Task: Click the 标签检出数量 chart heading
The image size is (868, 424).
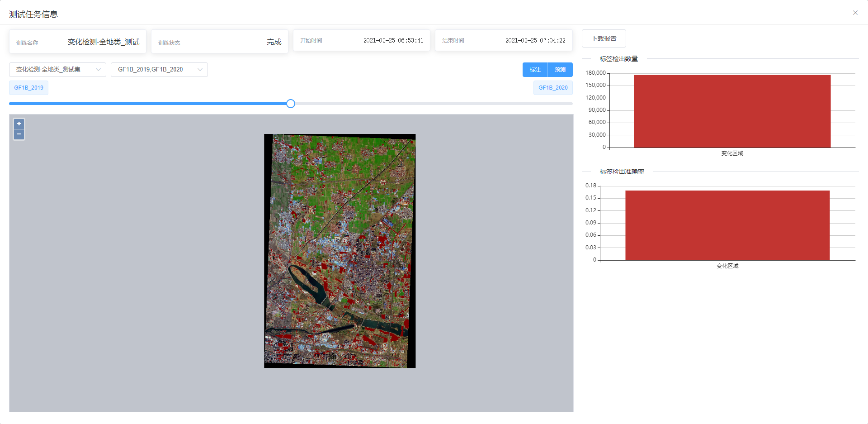Action: tap(618, 59)
